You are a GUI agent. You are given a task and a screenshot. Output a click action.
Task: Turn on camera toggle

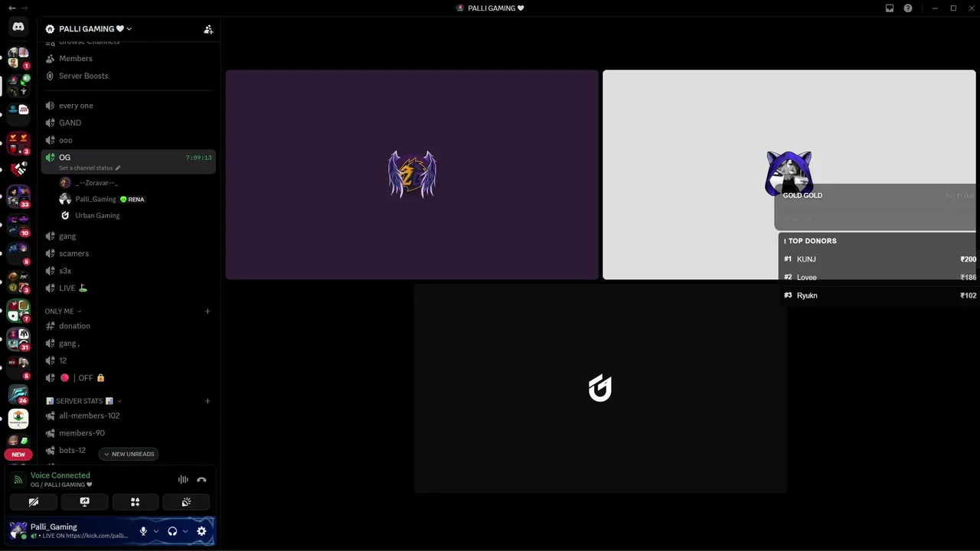pos(34,502)
